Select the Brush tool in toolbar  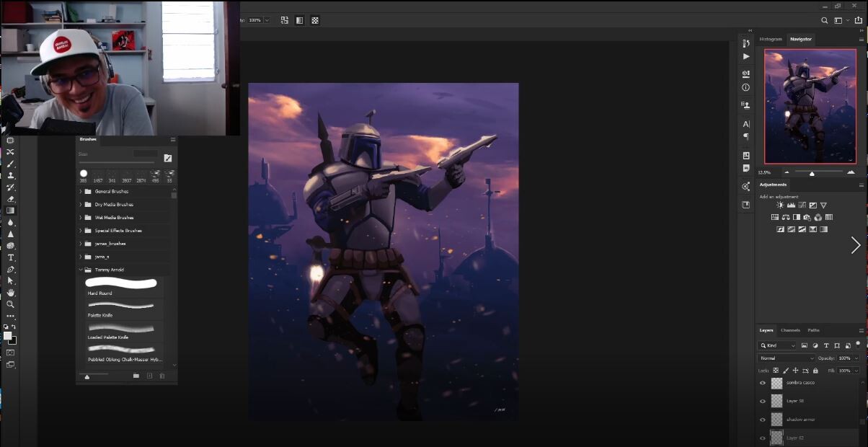click(x=10, y=164)
